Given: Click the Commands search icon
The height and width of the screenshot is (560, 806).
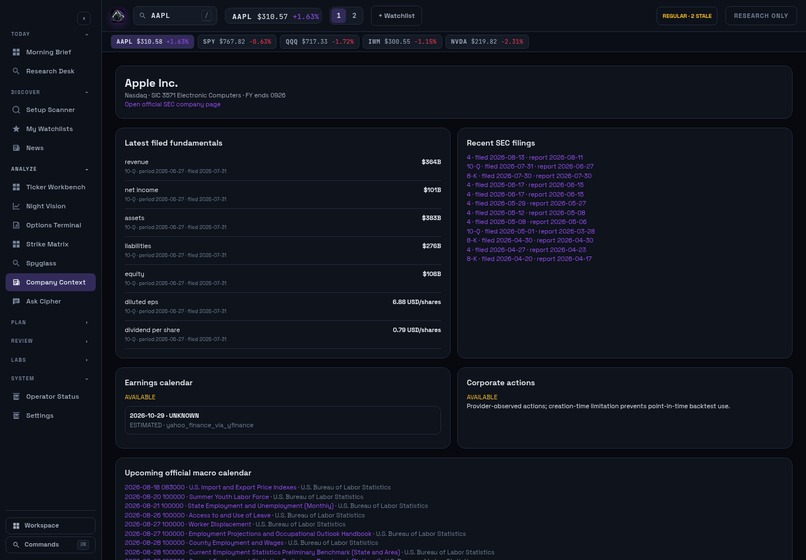Looking at the screenshot, I should 16,544.
